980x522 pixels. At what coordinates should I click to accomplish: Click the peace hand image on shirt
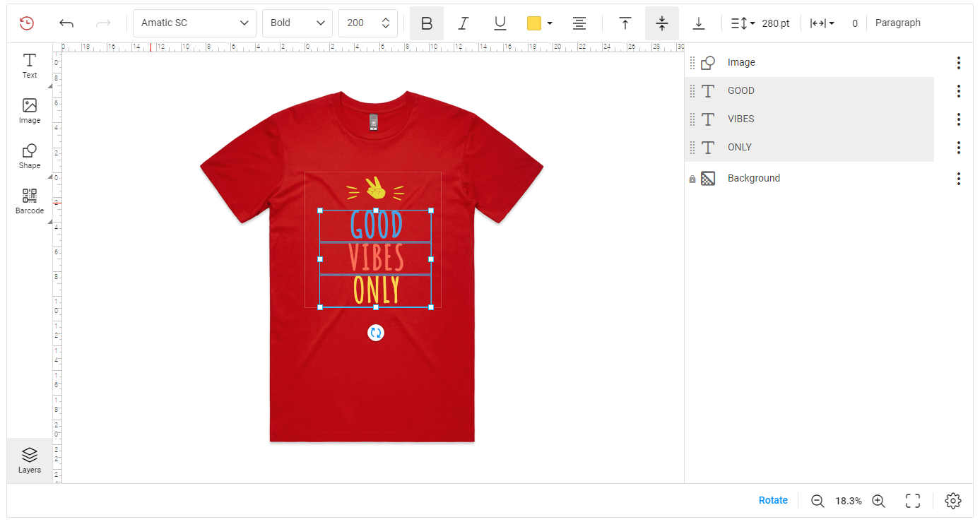pyautogui.click(x=375, y=188)
